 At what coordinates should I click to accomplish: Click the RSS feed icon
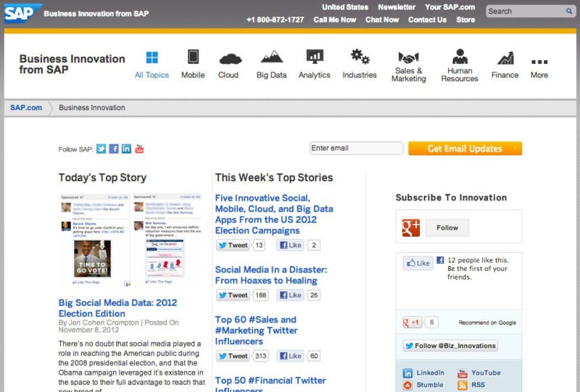(463, 385)
